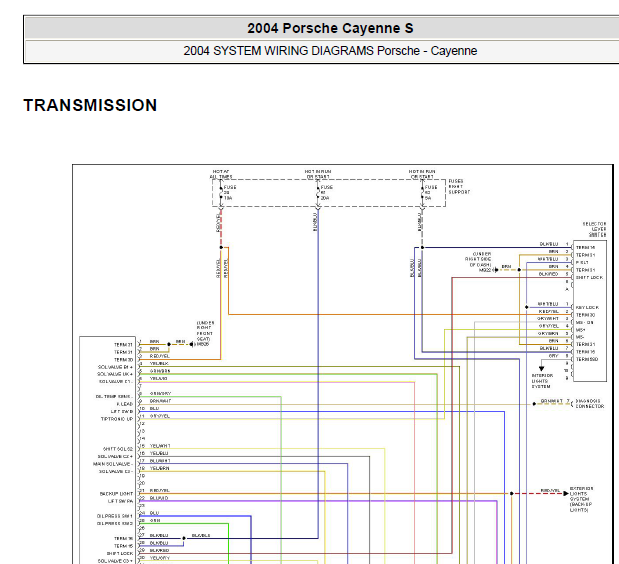Select the 'TIPTRONIC UP' pin label
The image size is (619, 564).
117,419
